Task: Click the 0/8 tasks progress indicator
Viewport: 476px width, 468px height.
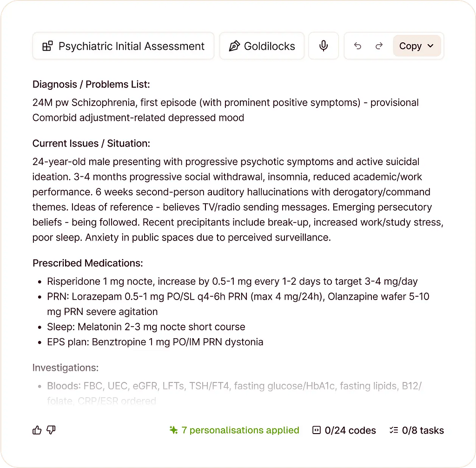Action: pyautogui.click(x=416, y=430)
